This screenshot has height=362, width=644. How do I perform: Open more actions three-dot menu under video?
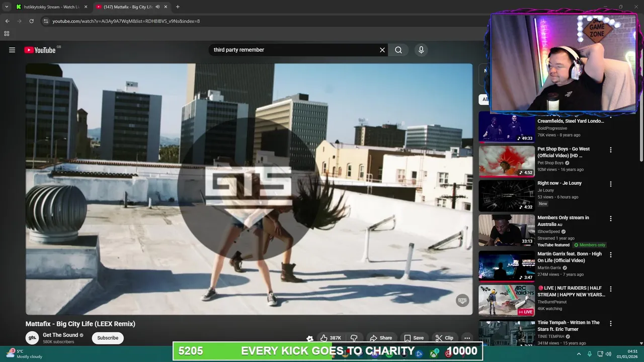[467, 338]
